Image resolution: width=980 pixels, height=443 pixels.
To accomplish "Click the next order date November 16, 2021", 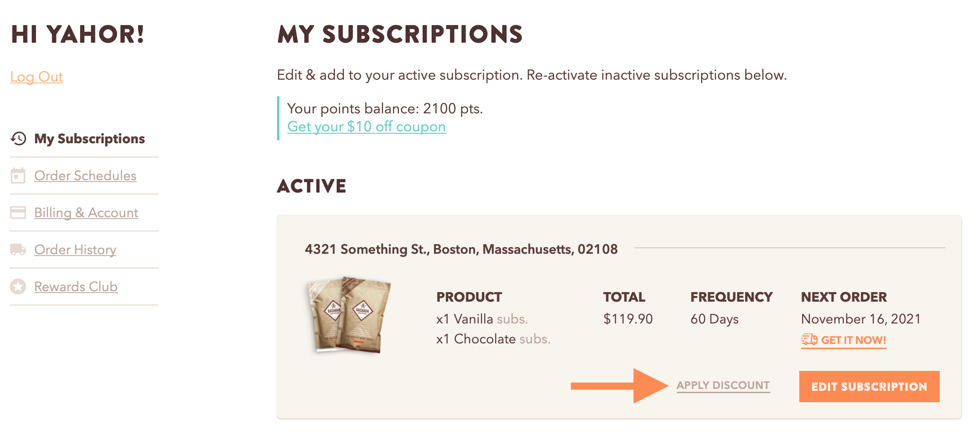I will 860,319.
